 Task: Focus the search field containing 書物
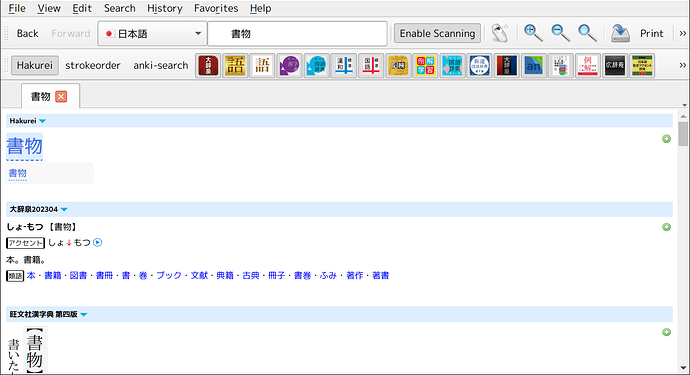[x=297, y=33]
